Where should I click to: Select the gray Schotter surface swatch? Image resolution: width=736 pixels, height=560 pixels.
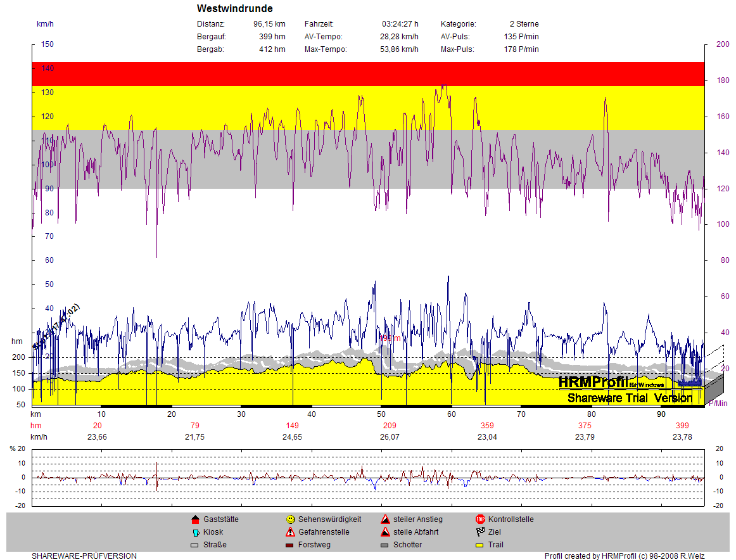tap(385, 545)
